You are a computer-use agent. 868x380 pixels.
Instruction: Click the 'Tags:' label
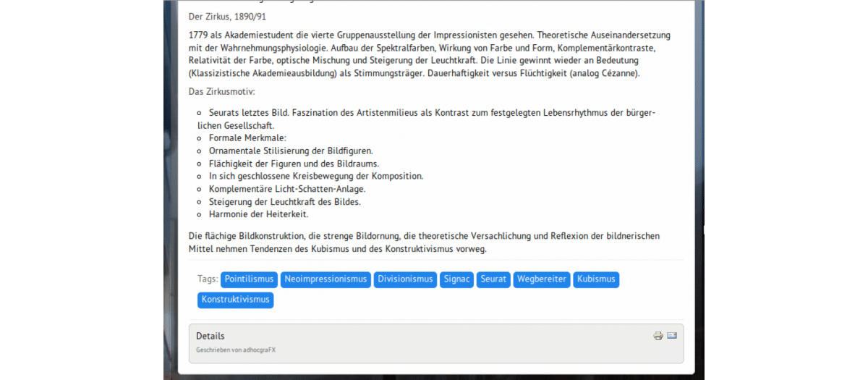tap(208, 279)
